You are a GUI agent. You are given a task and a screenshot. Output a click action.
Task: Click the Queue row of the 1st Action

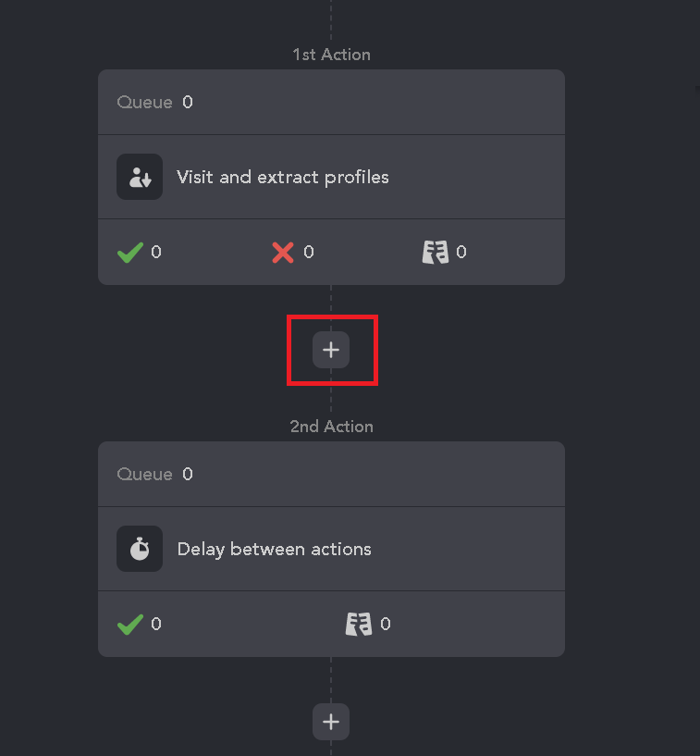pyautogui.click(x=331, y=102)
